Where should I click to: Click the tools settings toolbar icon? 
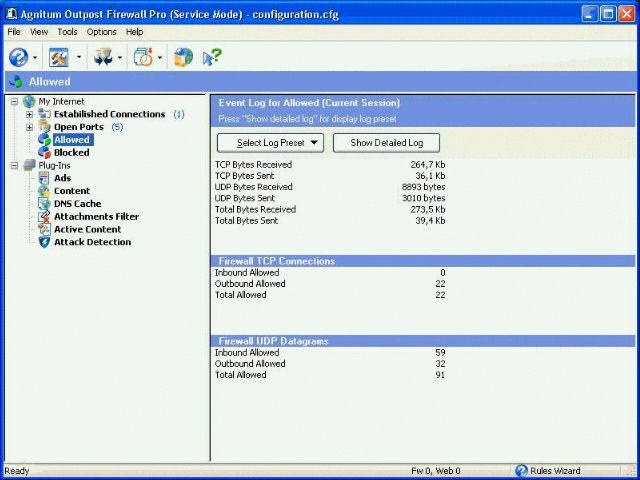point(59,58)
